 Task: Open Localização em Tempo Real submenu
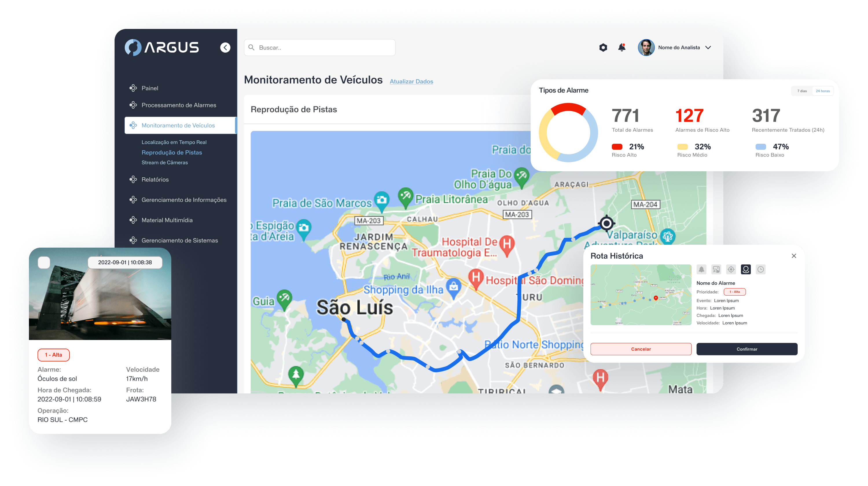click(x=174, y=142)
